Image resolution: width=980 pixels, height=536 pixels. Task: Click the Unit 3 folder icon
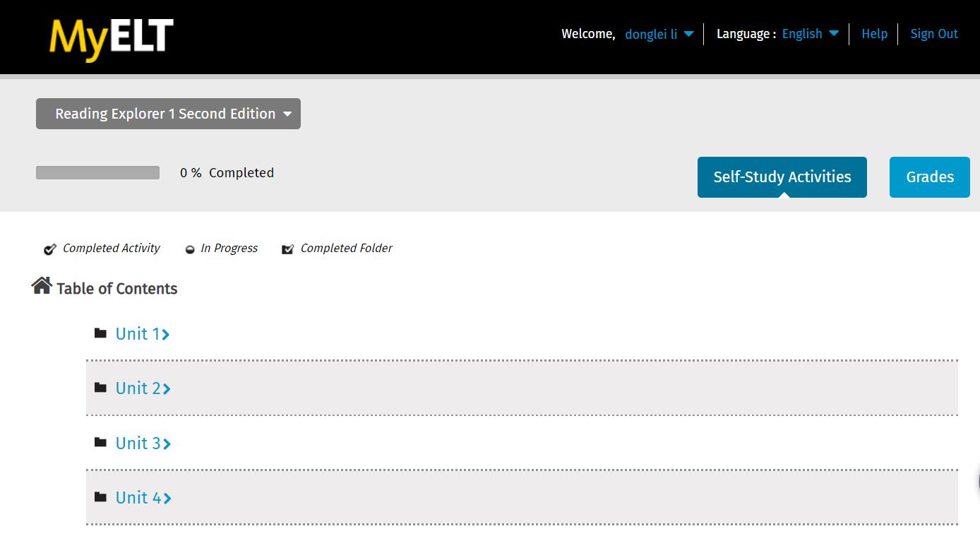pyautogui.click(x=100, y=442)
